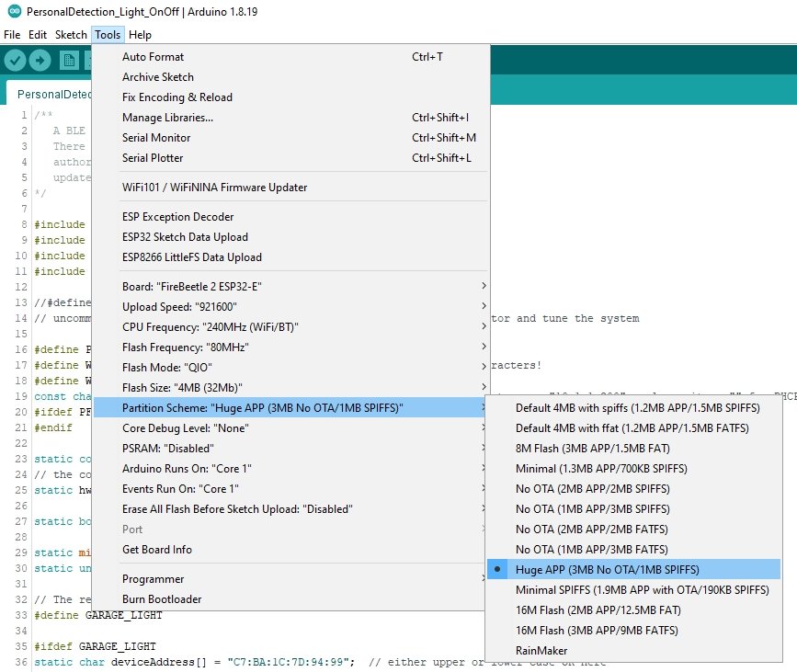Expand the Flash Size "4MB (32Mb)" submenu
This screenshot has height=672, width=797.
tap(290, 388)
